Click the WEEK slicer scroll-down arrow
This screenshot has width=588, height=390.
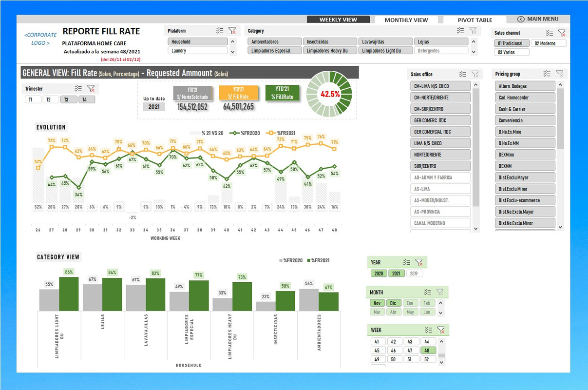[440, 362]
